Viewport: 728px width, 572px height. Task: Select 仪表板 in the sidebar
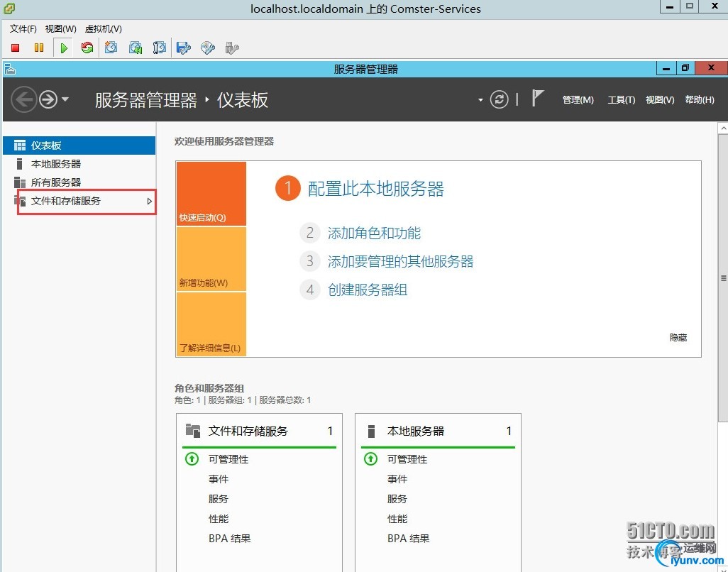(79, 145)
